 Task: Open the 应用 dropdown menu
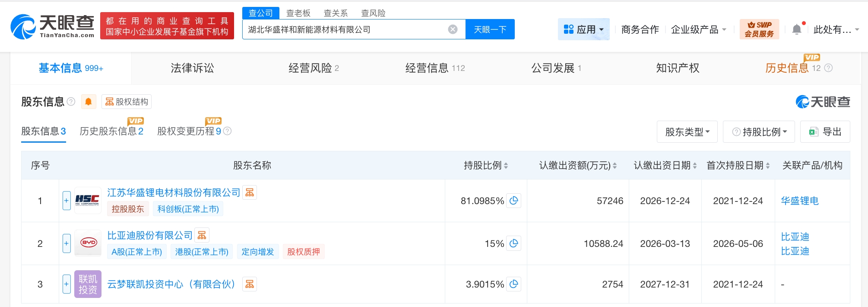coord(583,29)
